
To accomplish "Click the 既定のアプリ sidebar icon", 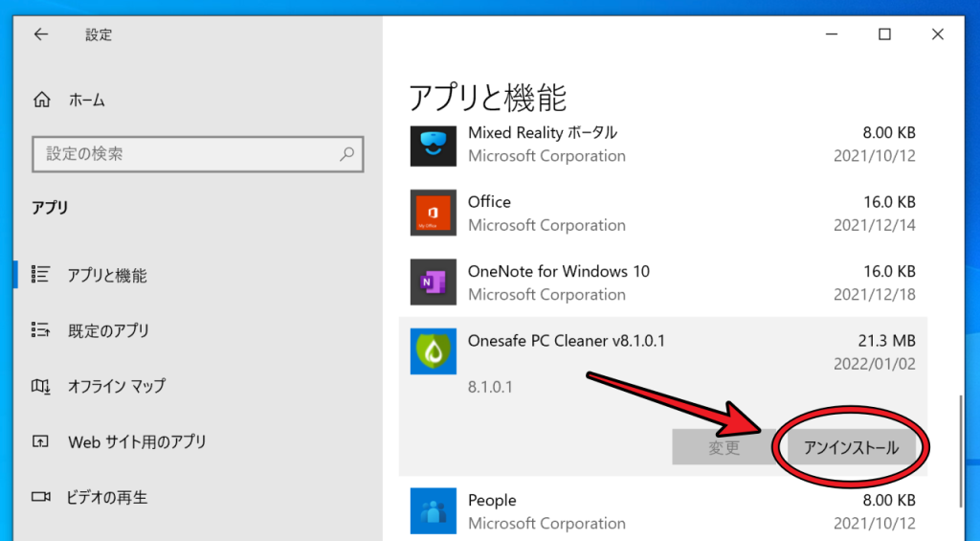I will 40,329.
